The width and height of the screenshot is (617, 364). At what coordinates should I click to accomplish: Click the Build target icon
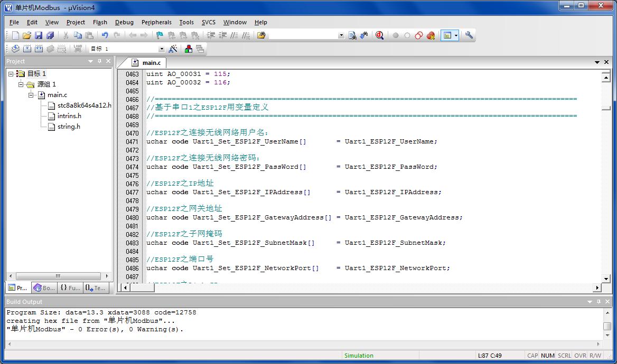tap(27, 49)
